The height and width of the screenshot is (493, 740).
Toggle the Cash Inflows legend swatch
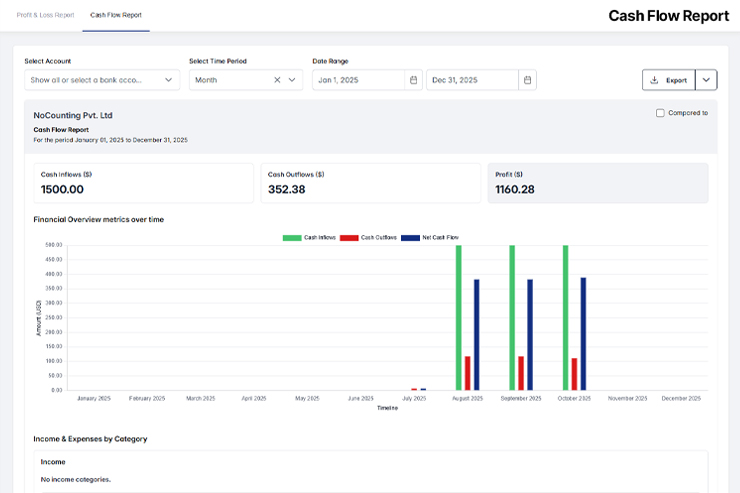[x=292, y=238]
